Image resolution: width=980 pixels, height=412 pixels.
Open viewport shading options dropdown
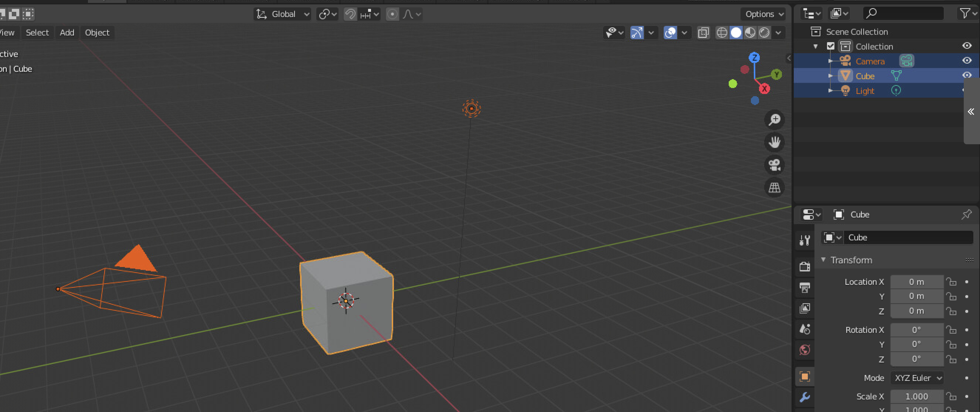coord(778,33)
